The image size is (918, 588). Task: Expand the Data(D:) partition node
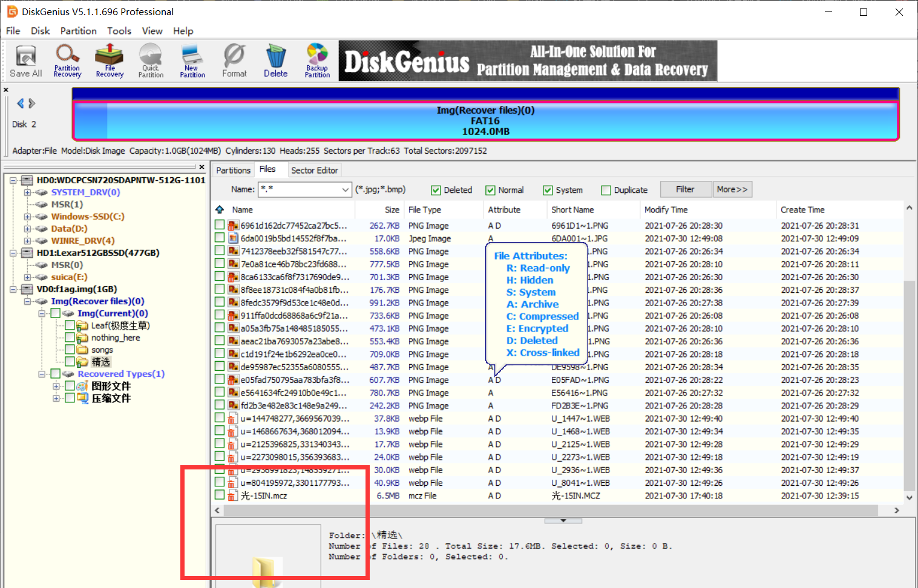click(x=27, y=229)
